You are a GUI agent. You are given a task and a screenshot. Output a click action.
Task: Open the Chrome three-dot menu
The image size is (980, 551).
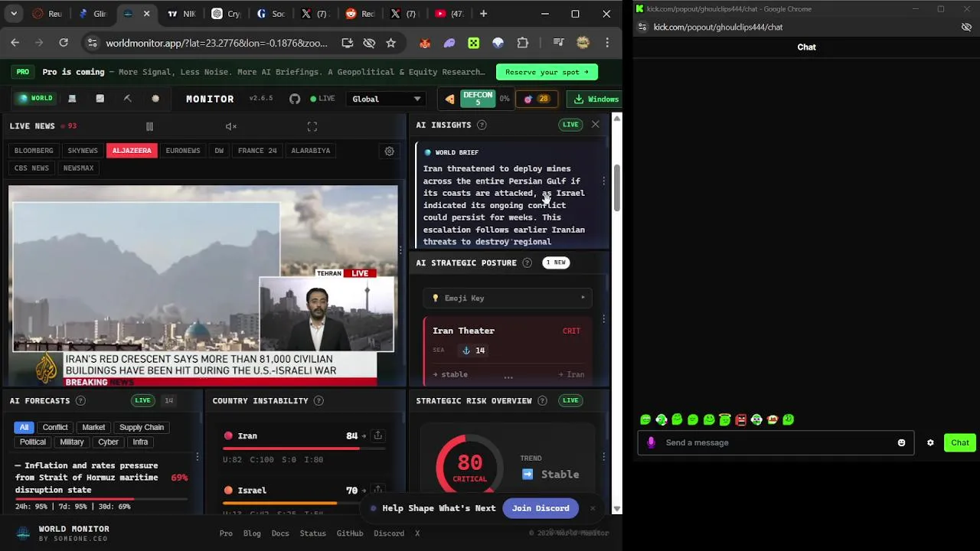click(607, 43)
